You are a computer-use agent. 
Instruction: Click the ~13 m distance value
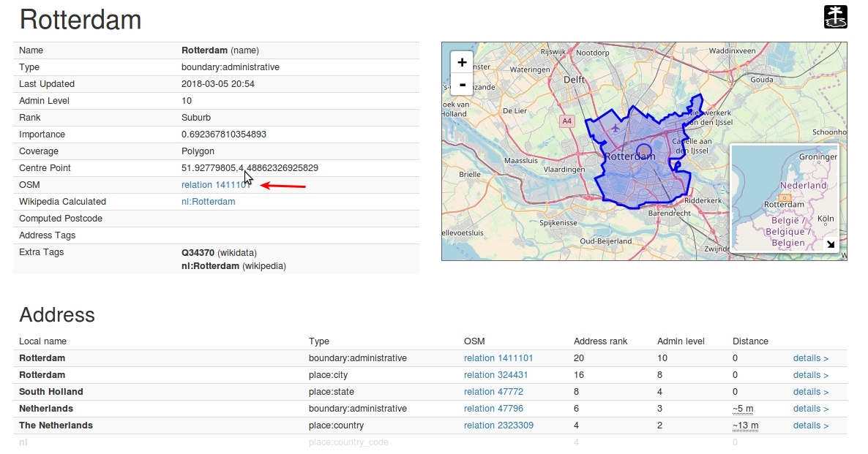[745, 425]
